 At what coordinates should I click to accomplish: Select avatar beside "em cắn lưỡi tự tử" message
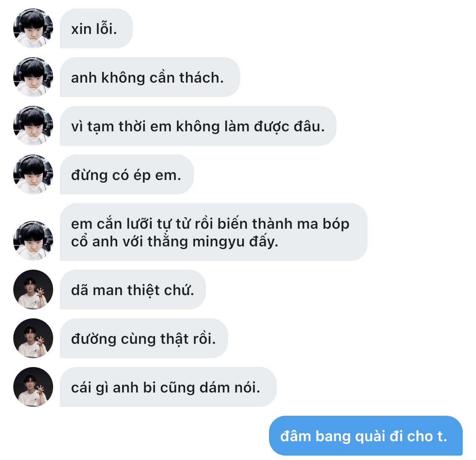tap(33, 241)
